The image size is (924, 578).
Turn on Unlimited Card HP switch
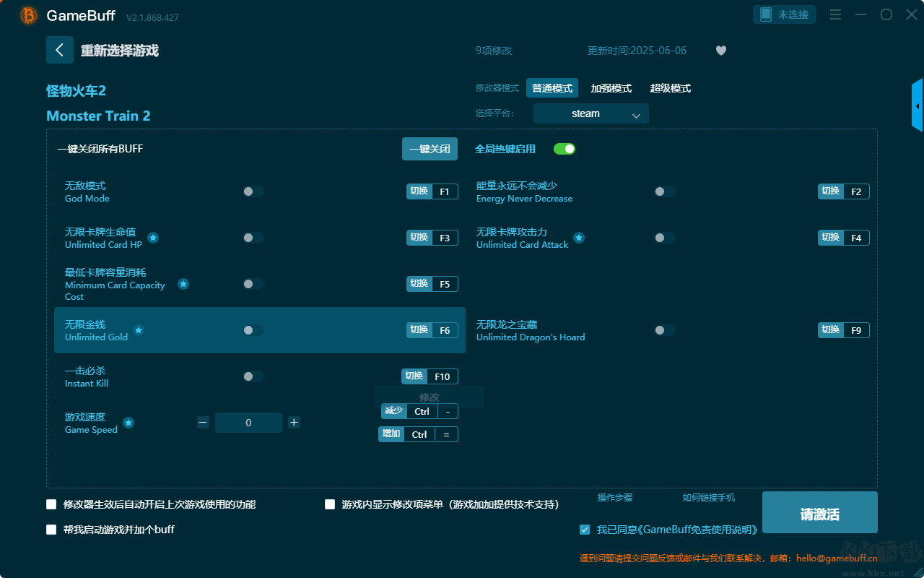click(253, 238)
